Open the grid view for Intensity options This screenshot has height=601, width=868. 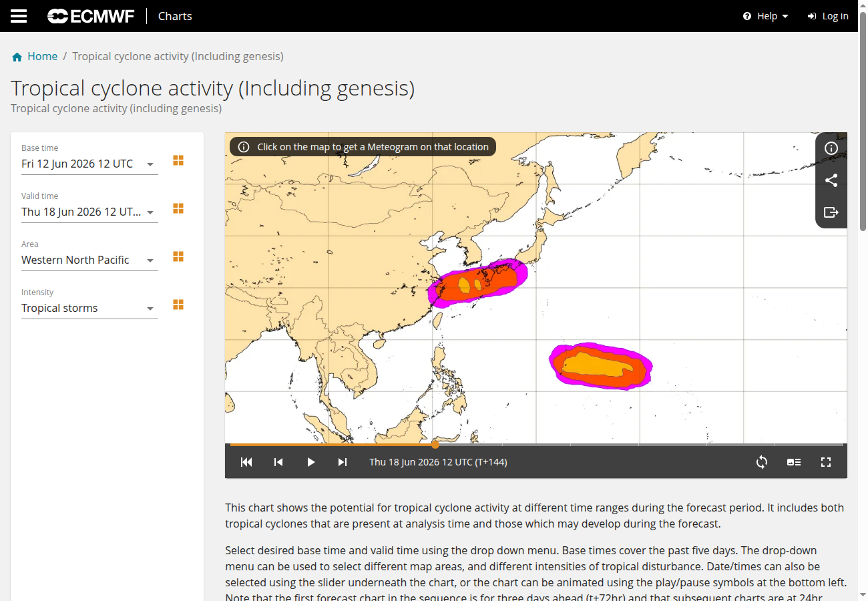[178, 305]
